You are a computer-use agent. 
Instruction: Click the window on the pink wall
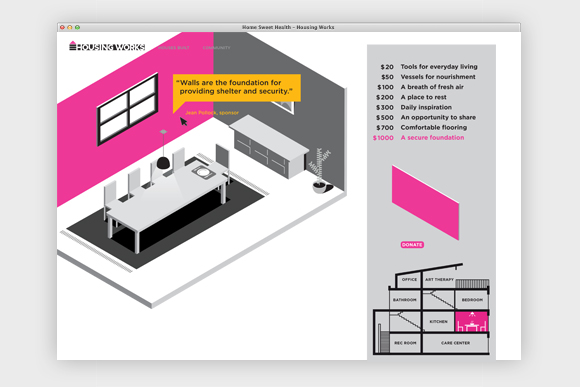click(x=127, y=109)
